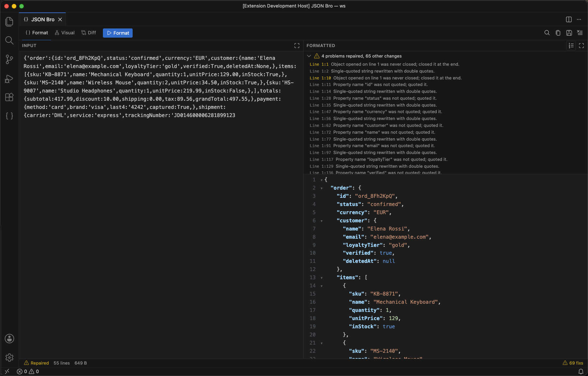This screenshot has height=376, width=588.
Task: Fold the "items" array at line 13
Action: pyautogui.click(x=321, y=278)
